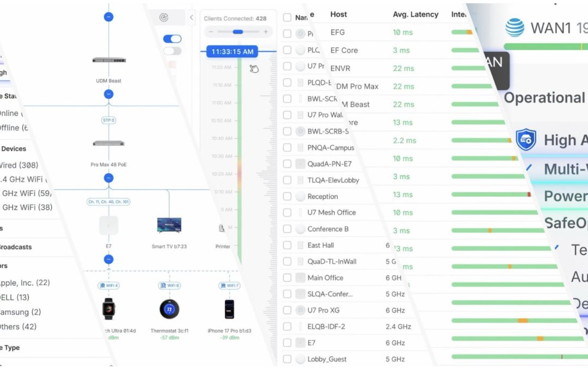Click the Operational status text
The height and width of the screenshot is (368, 588).
click(x=544, y=98)
